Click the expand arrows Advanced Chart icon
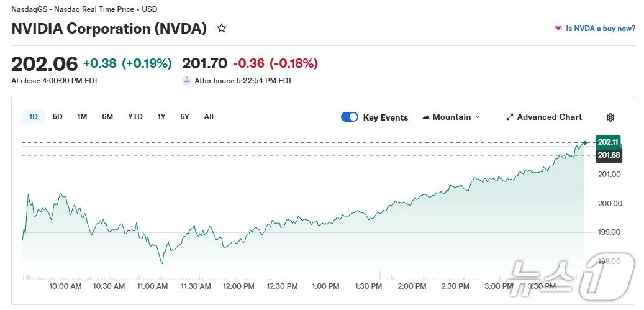The image size is (644, 310). [510, 117]
